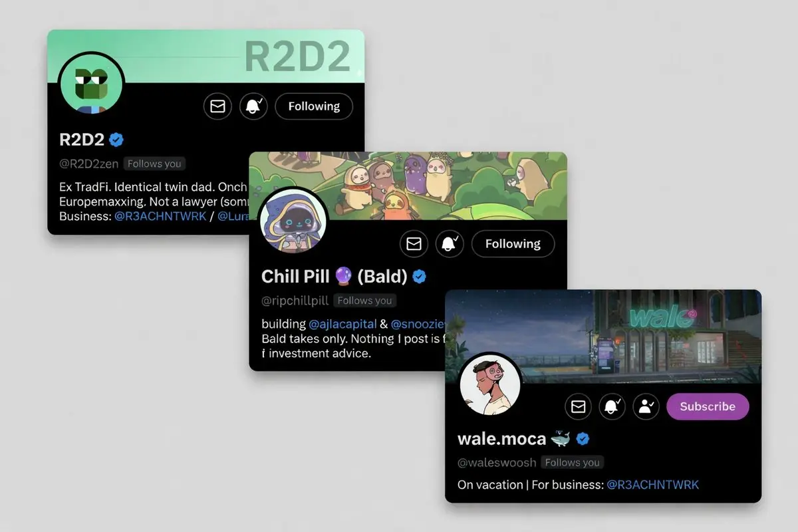Image resolution: width=798 pixels, height=532 pixels.
Task: Click Following button on R2D2 card
Action: coord(314,106)
